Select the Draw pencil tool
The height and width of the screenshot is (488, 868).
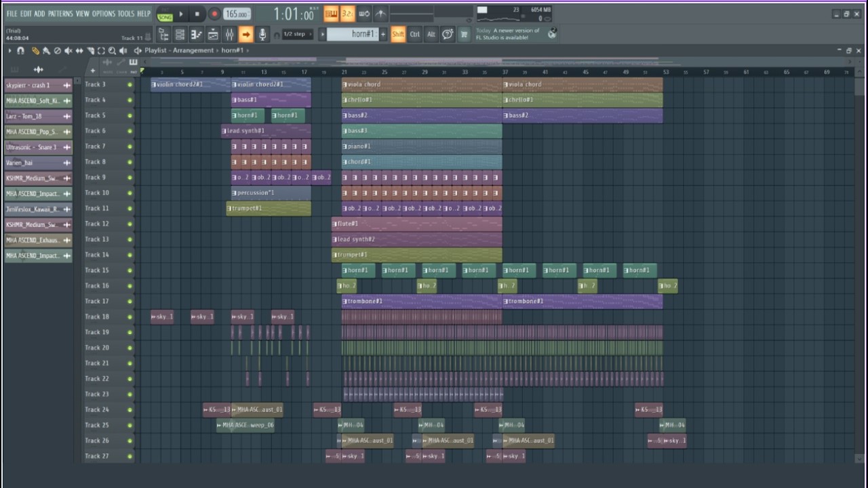pyautogui.click(x=35, y=51)
